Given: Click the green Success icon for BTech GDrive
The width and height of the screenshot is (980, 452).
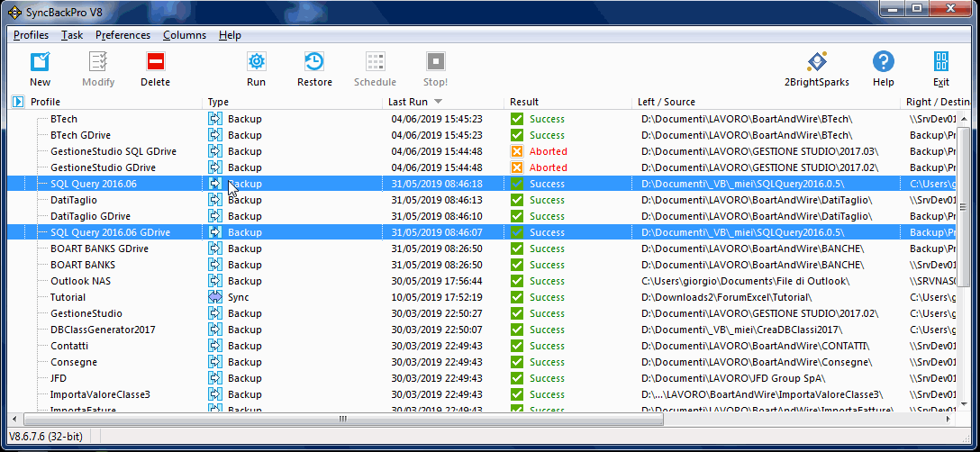Looking at the screenshot, I should click(x=516, y=135).
